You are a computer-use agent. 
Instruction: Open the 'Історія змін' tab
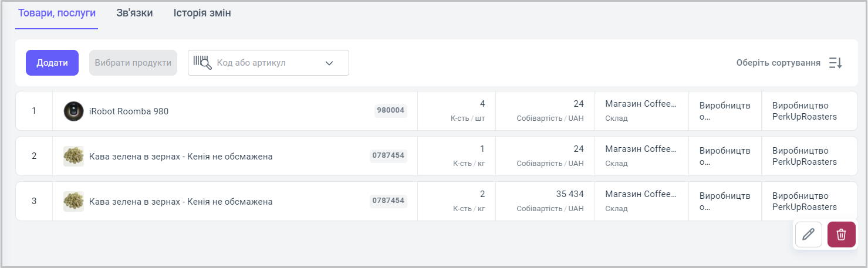pos(202,13)
